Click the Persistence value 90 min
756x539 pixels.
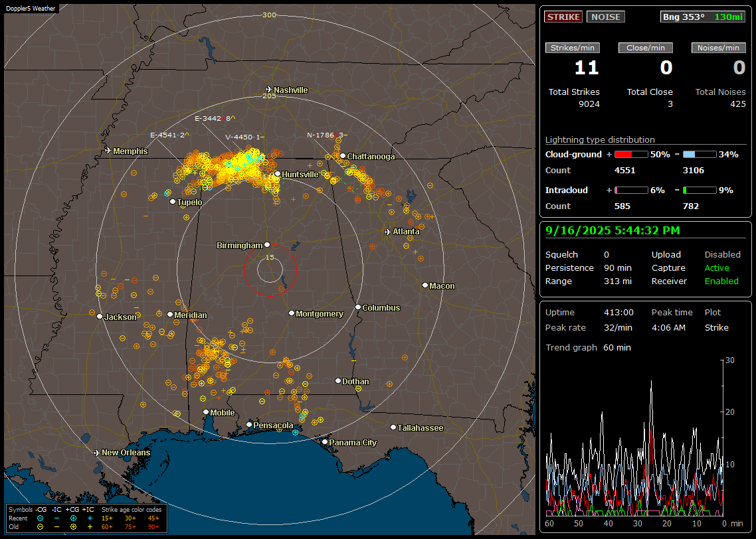tap(618, 268)
